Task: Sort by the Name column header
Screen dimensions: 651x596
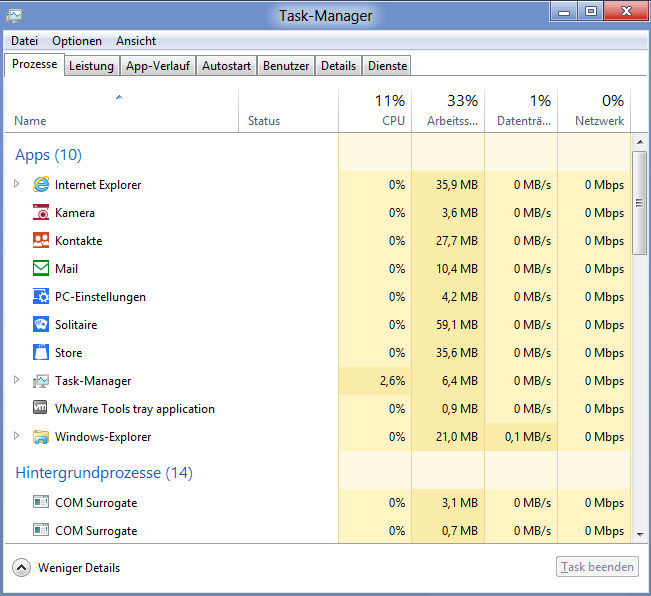Action: tap(121, 111)
